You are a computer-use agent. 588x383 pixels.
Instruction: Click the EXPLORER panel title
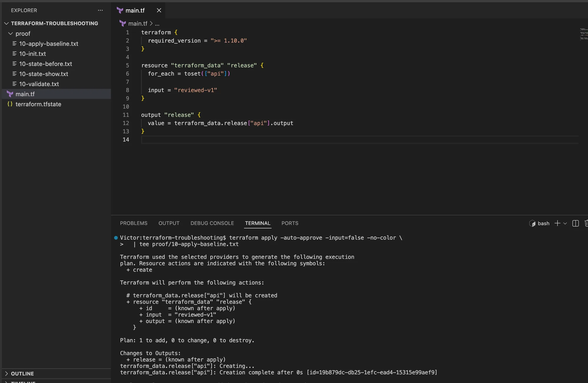tap(24, 10)
